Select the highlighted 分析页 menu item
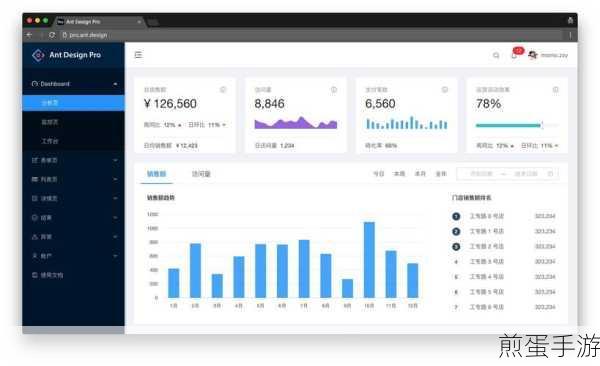 point(73,103)
